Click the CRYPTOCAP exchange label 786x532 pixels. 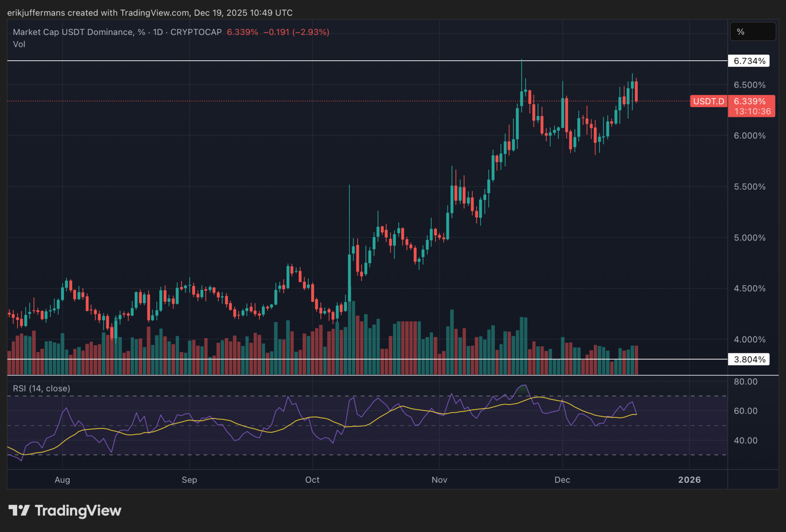point(196,32)
